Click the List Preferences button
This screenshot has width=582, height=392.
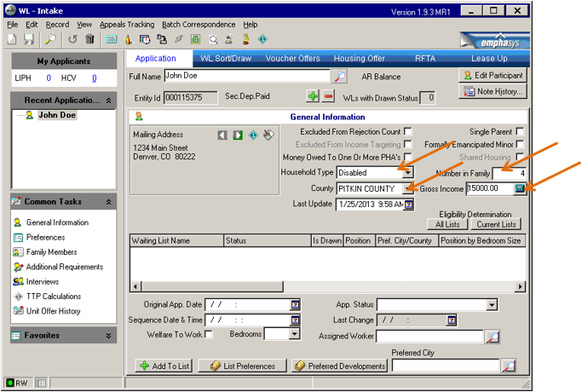click(x=243, y=366)
